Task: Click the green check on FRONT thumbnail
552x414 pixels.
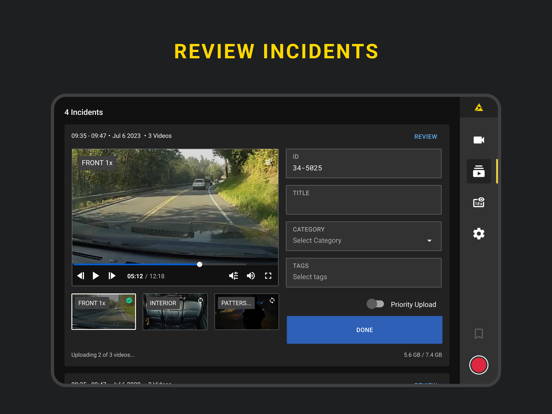Action: point(129,300)
